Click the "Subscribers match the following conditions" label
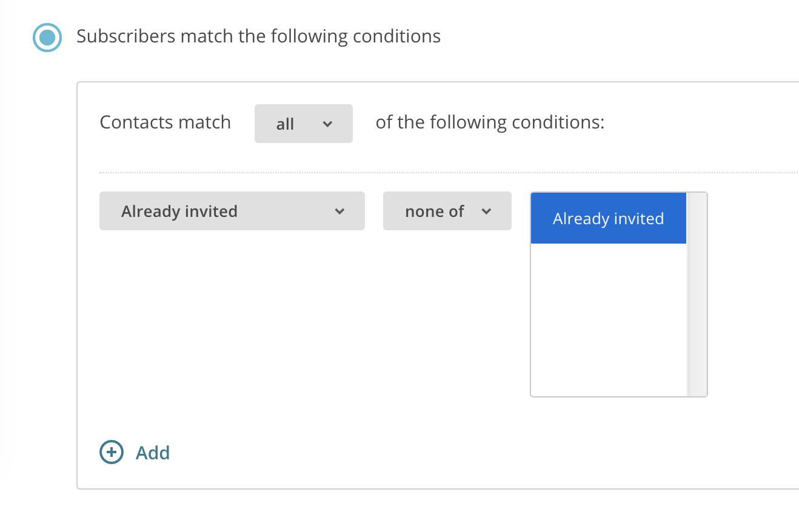This screenshot has height=532, width=799. click(259, 36)
